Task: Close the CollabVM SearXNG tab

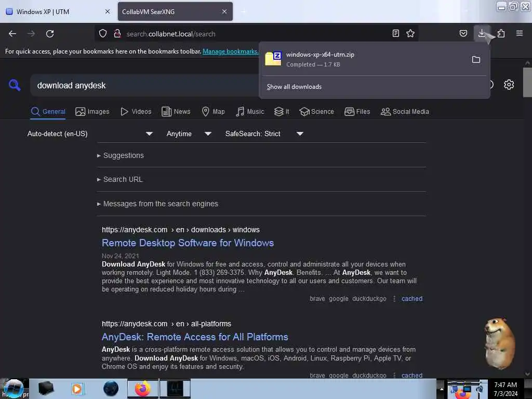Action: click(224, 11)
